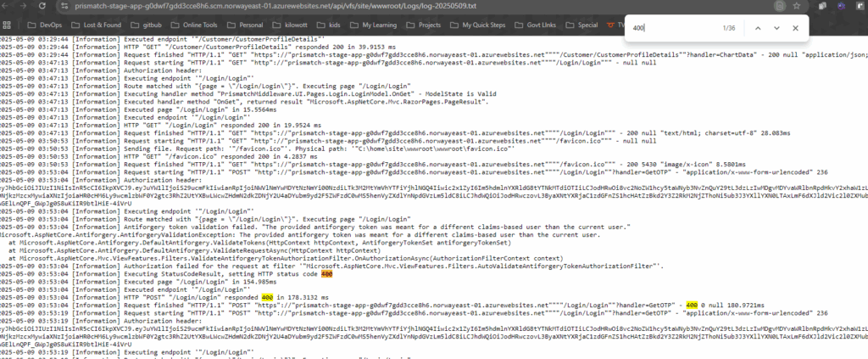The image size is (868, 359).
Task: Open the My Learning bookmarks folder
Action: (x=374, y=25)
